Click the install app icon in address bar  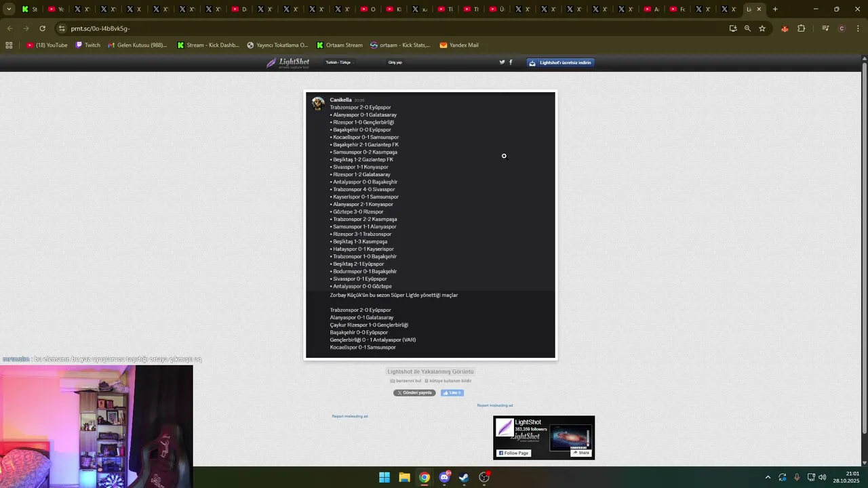[733, 28]
